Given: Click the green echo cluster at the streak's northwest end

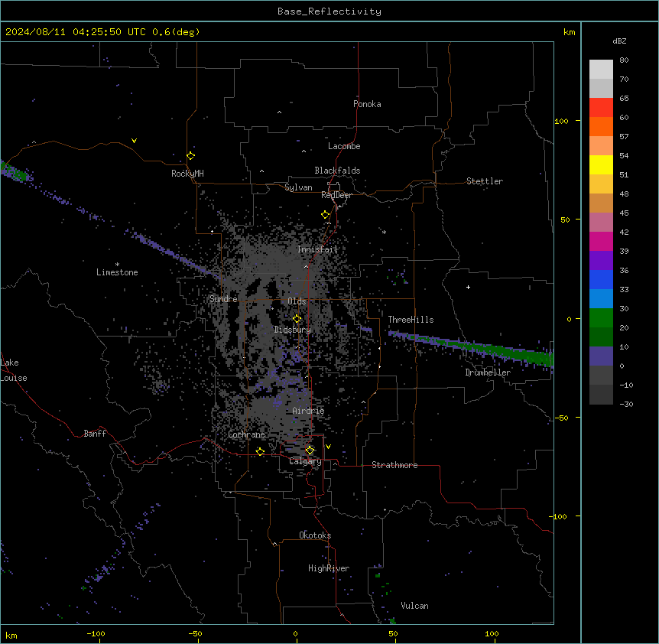Looking at the screenshot, I should click(x=16, y=172).
